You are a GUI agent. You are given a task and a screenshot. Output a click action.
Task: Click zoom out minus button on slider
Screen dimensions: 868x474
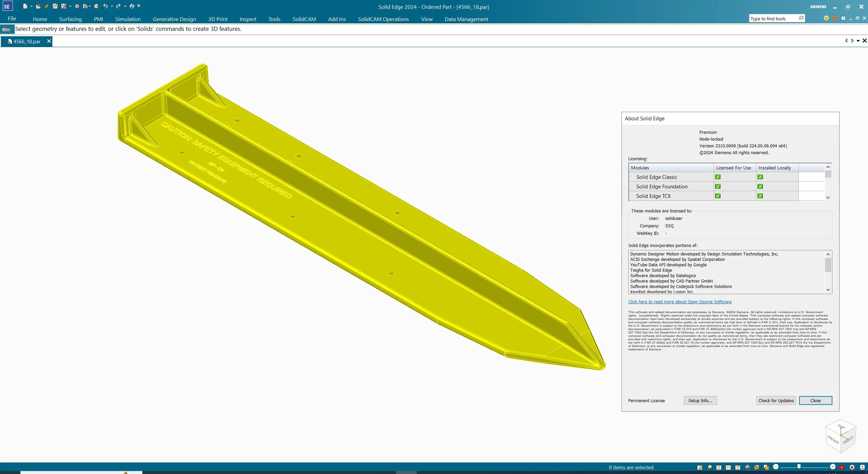776,467
